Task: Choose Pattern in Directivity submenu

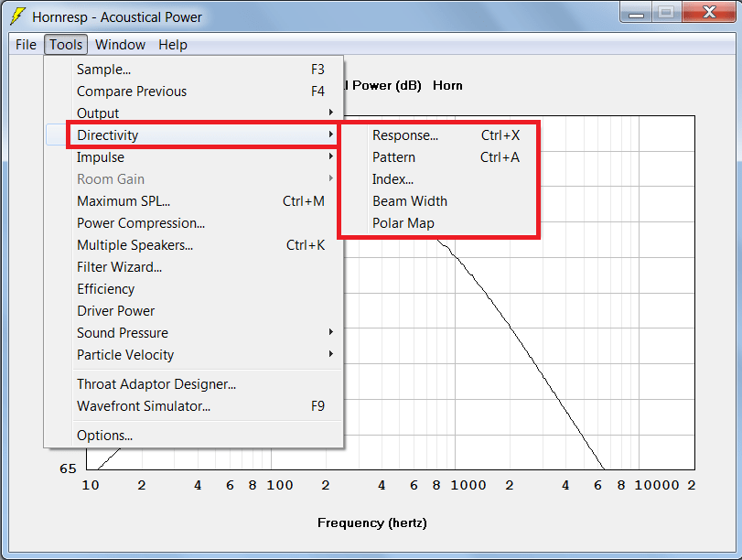Action: (439, 156)
